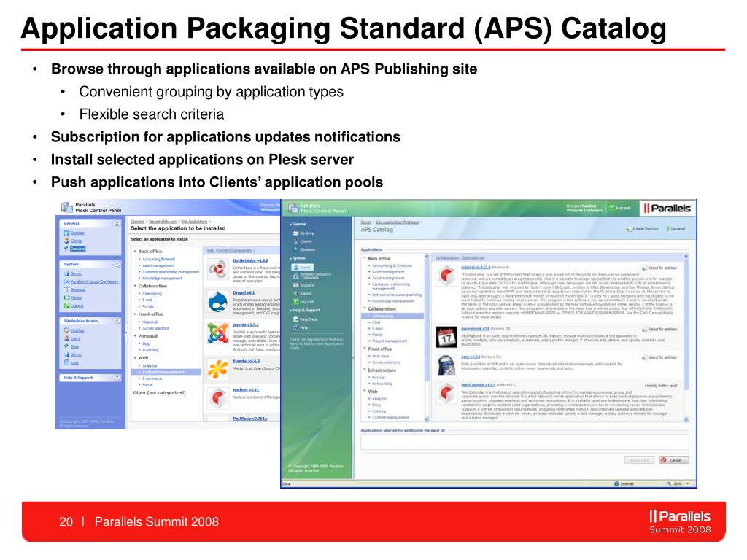The width and height of the screenshot is (747, 560).
Task: Click the Log out icon in green window header
Action: (x=612, y=208)
